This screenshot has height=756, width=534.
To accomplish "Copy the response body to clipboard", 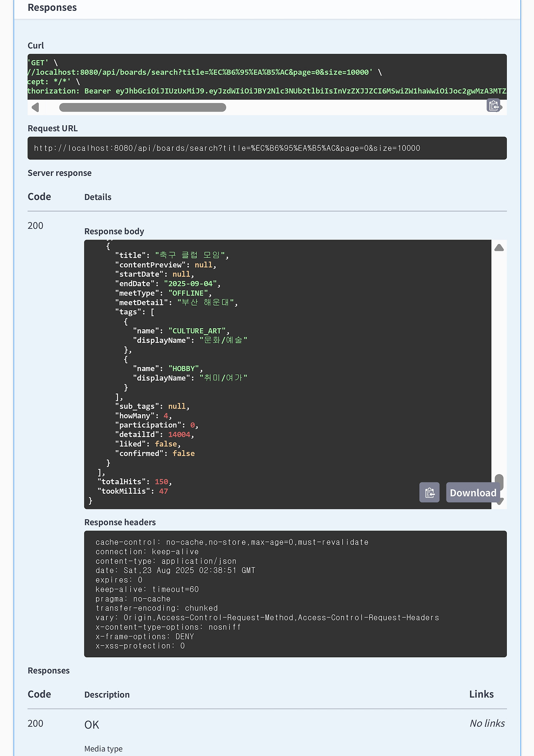I will (429, 493).
